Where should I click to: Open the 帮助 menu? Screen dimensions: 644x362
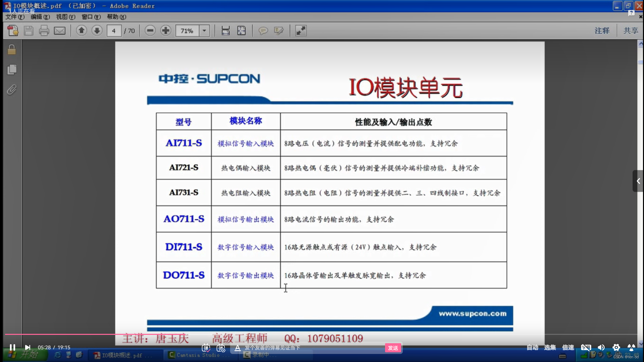[116, 17]
